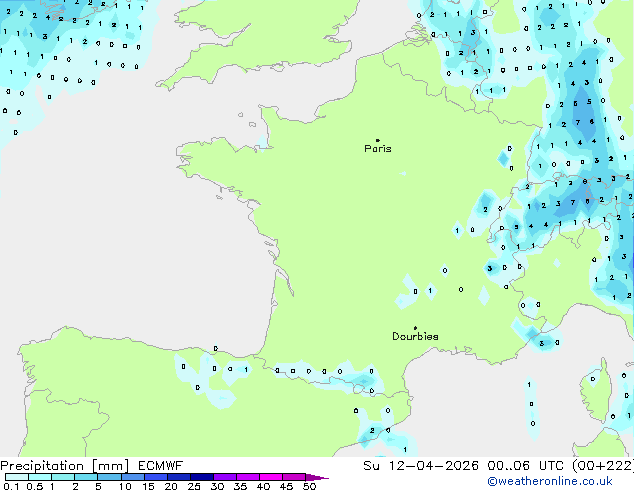Click the '(00+222)' forecast offset text
634x490 pixels.
[603, 466]
